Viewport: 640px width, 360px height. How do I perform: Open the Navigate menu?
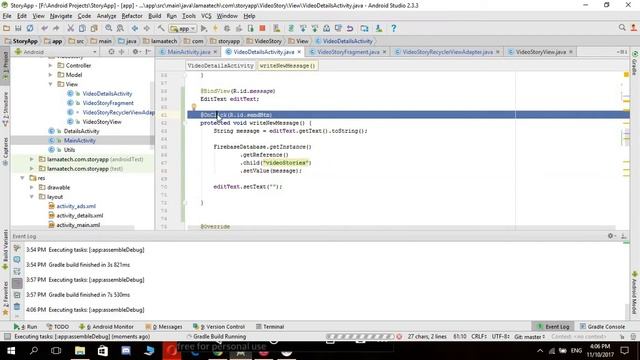pyautogui.click(x=61, y=16)
